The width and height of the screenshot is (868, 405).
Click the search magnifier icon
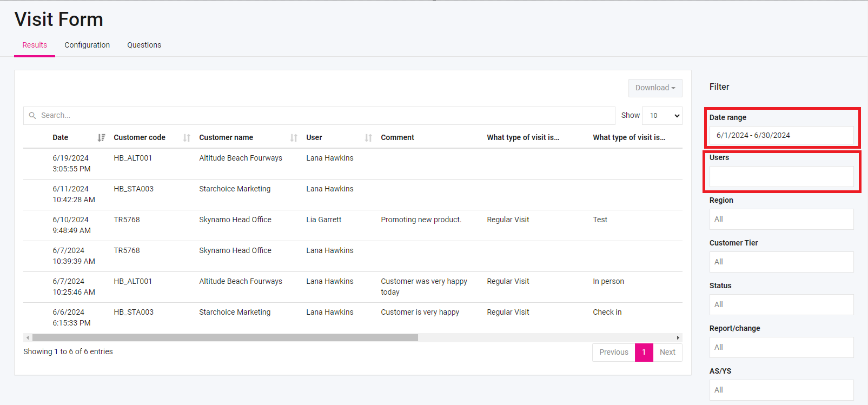point(32,116)
